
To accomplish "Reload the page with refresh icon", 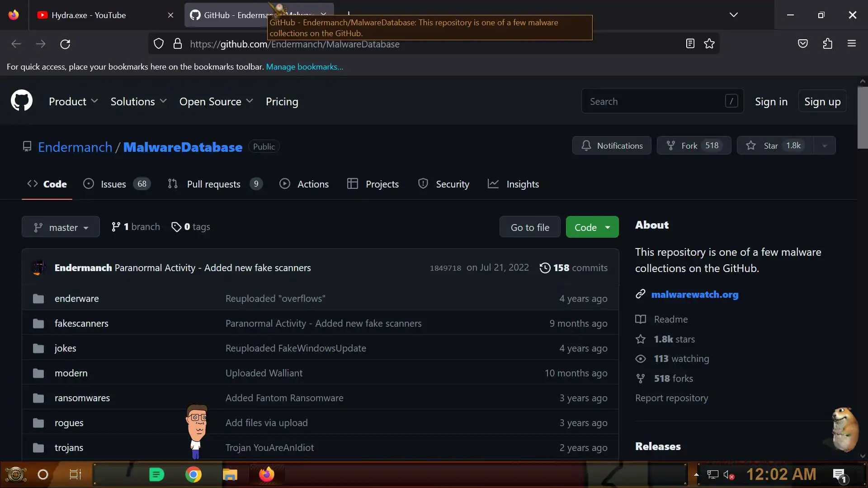I will [x=65, y=44].
